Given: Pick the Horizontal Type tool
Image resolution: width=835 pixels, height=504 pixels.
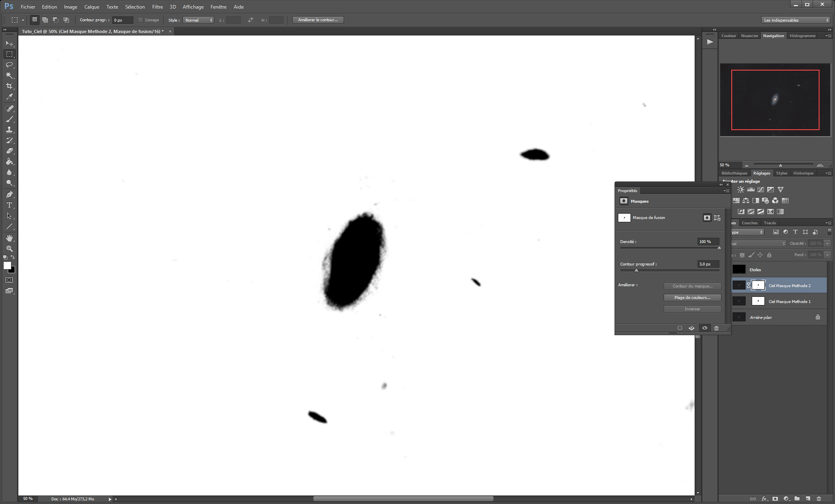Looking at the screenshot, I should click(9, 205).
